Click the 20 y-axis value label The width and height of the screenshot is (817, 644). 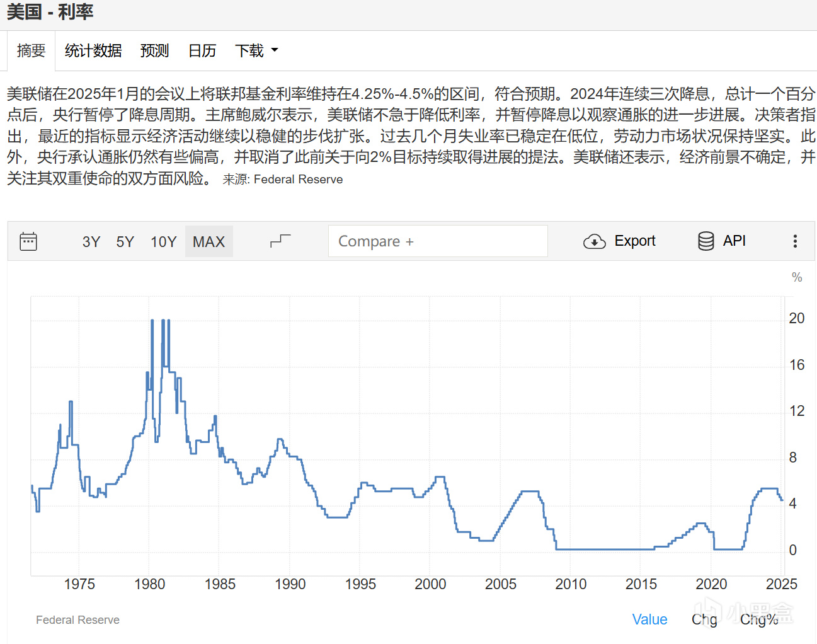797,318
